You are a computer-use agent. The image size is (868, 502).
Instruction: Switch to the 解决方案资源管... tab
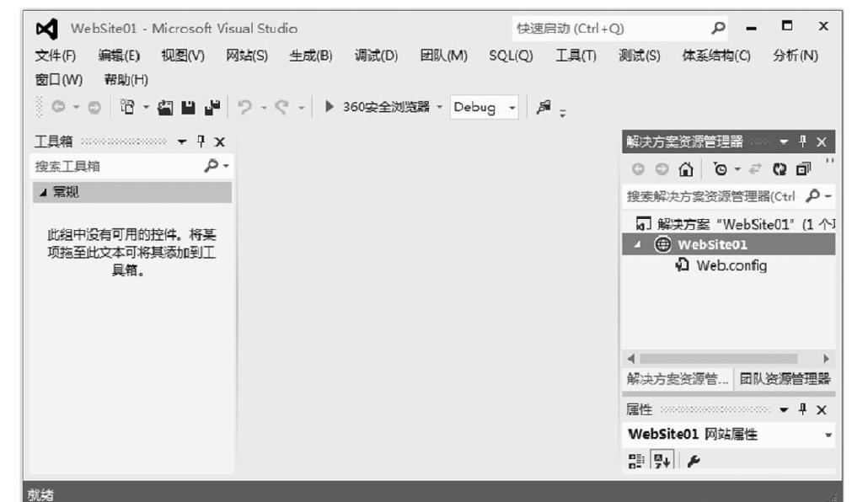click(678, 379)
